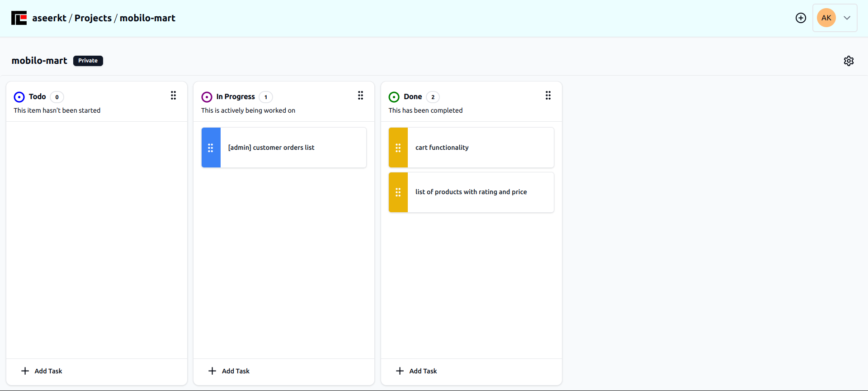
Task: Click the blue drag handle on admin orders task
Action: 211,148
